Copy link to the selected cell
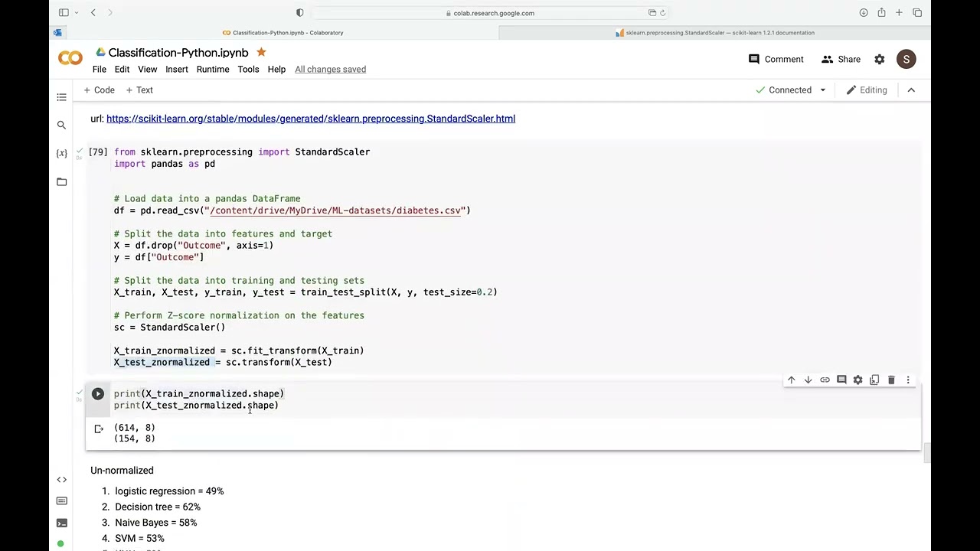 pos(825,380)
